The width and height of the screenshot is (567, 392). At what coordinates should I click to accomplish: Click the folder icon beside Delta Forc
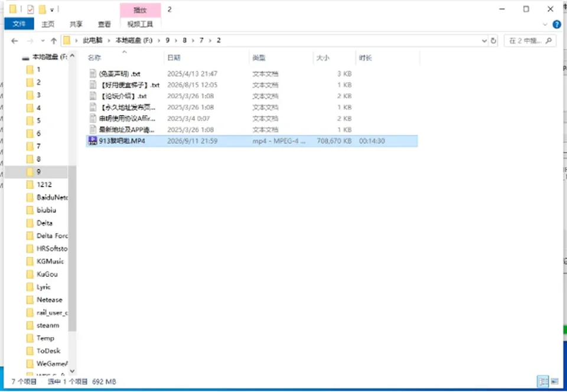30,236
